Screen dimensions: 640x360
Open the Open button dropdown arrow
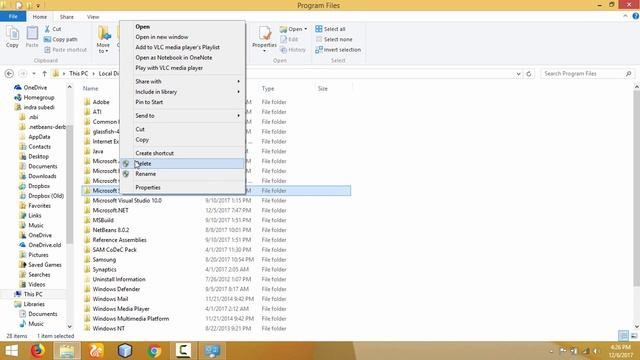(x=305, y=29)
